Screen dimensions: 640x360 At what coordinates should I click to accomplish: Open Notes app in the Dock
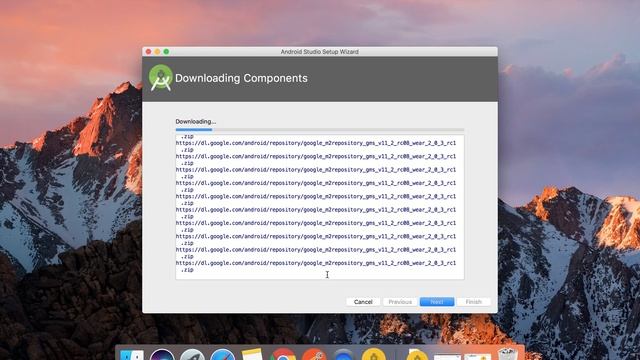252,354
